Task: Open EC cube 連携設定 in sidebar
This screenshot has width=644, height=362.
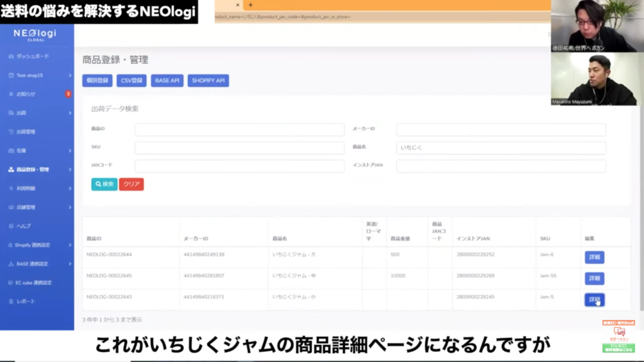Action: 33,283
